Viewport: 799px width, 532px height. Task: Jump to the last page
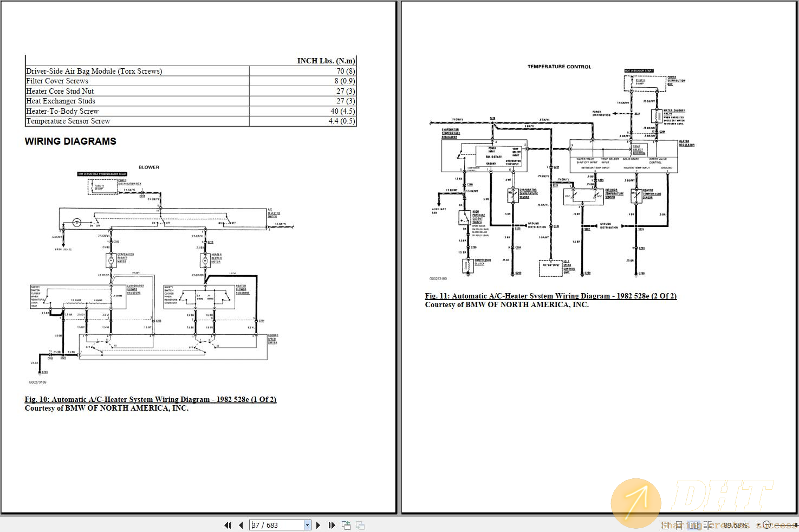(332, 525)
